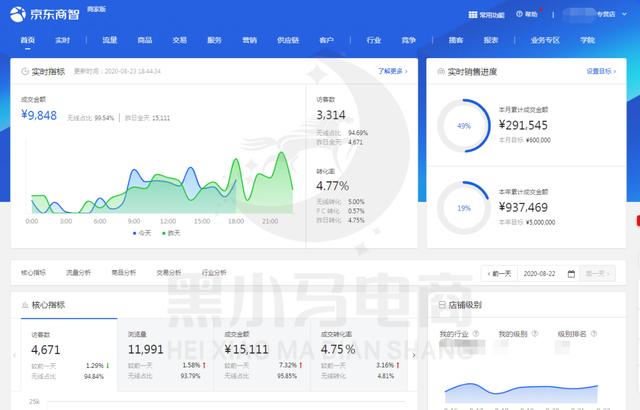Click the ¥291,545 monthly amount
This screenshot has width=640, height=410.
coord(523,125)
